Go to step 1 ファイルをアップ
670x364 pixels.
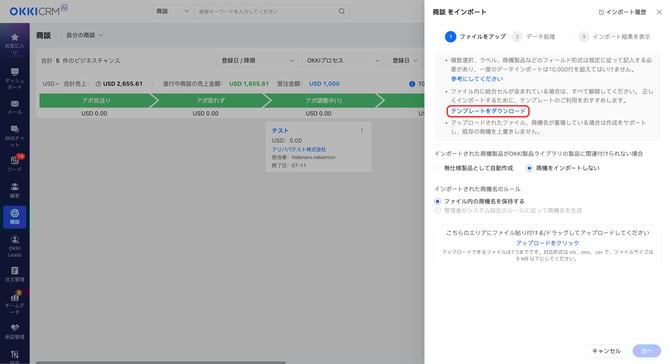coord(475,37)
